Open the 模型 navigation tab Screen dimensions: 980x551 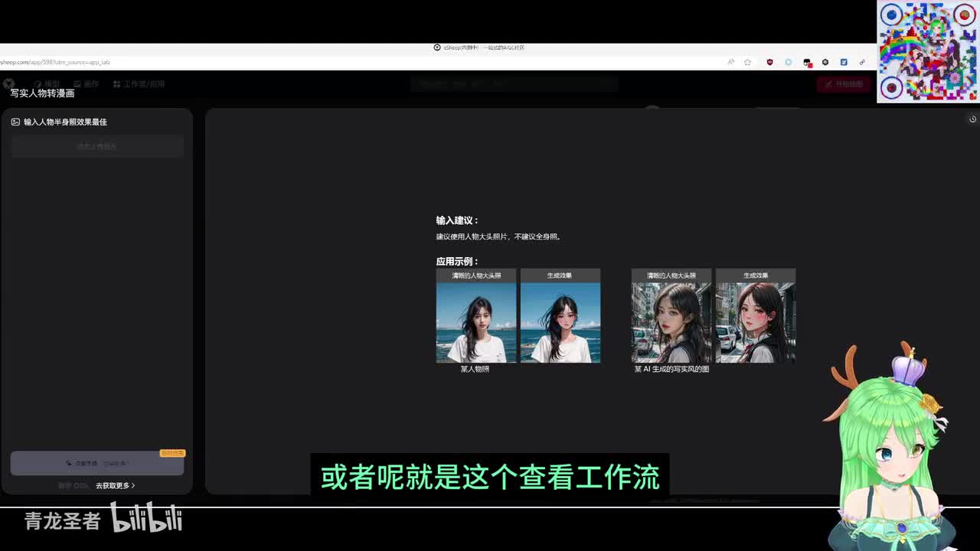point(47,84)
